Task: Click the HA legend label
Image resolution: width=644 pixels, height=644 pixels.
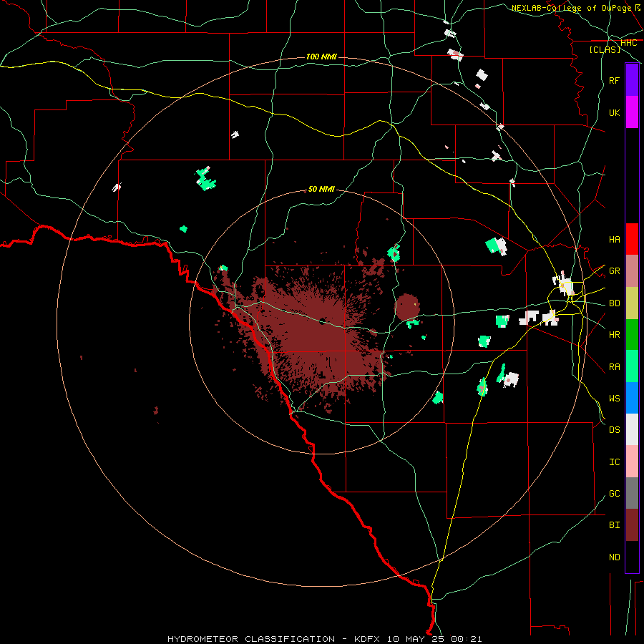Action: pos(614,239)
